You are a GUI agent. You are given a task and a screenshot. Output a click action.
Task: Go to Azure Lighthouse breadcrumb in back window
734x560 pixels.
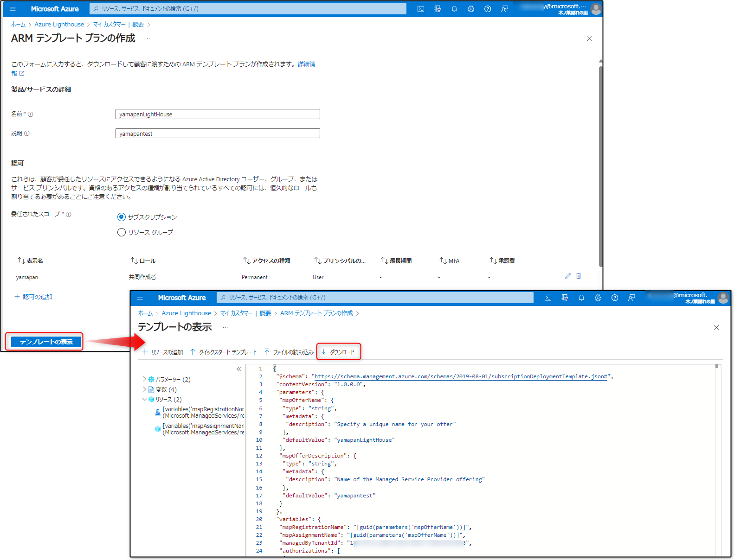pyautogui.click(x=59, y=25)
